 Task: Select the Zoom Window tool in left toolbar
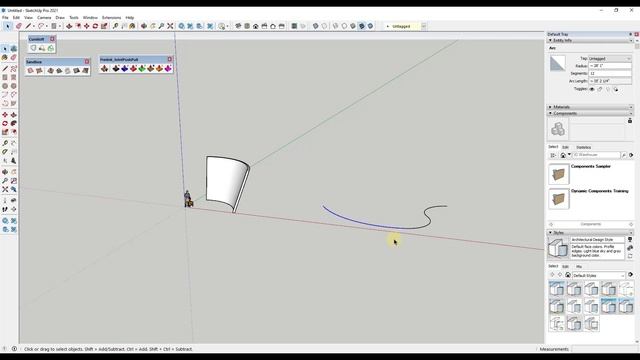tap(13, 181)
